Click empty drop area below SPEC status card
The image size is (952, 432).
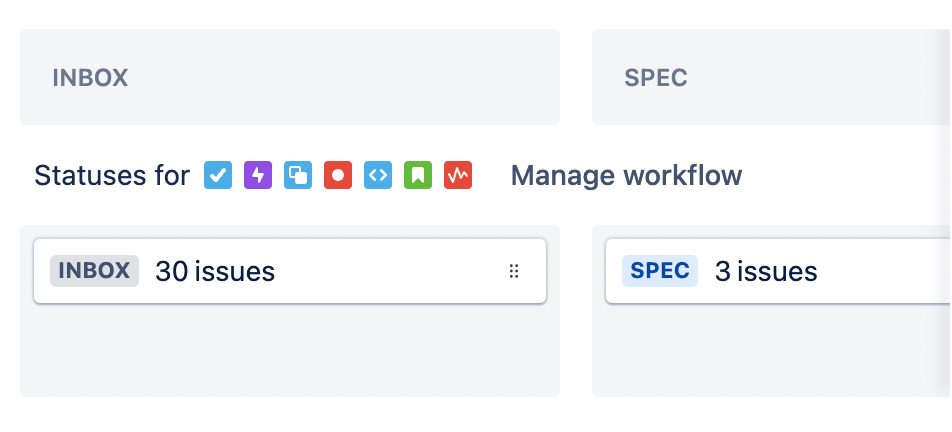coord(771,350)
